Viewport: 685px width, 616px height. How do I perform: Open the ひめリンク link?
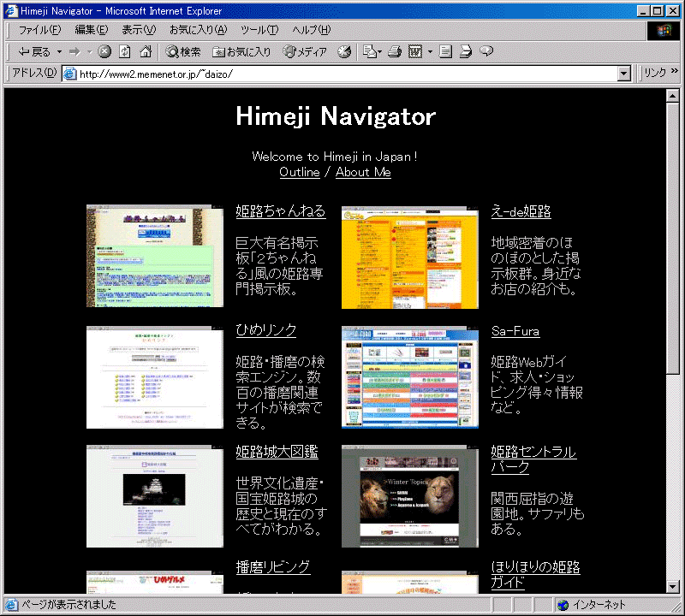[x=265, y=330]
